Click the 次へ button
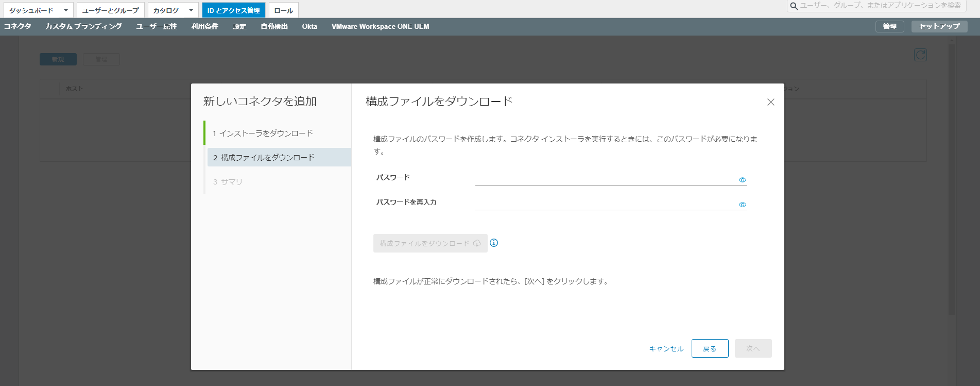 753,348
